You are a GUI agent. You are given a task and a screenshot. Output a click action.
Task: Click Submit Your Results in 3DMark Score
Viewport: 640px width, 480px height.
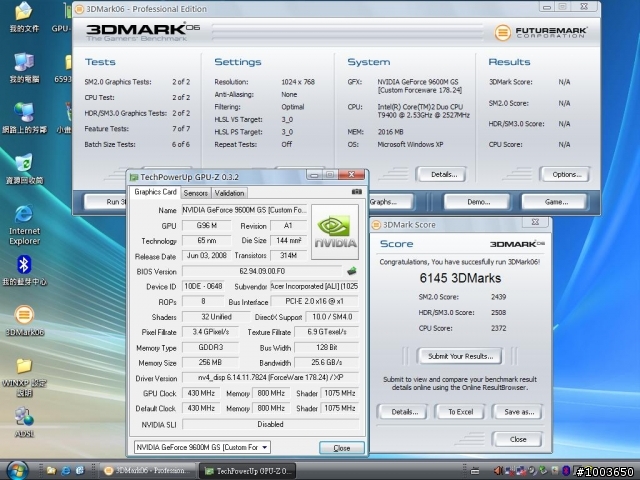[460, 356]
